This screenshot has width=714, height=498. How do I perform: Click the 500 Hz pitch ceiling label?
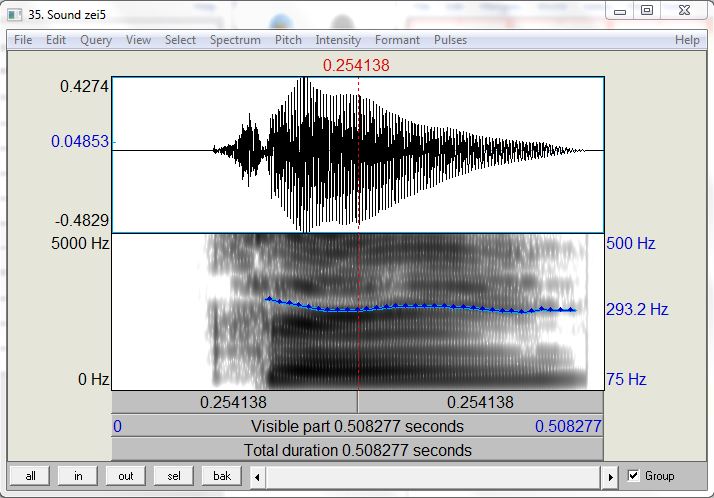pyautogui.click(x=631, y=244)
